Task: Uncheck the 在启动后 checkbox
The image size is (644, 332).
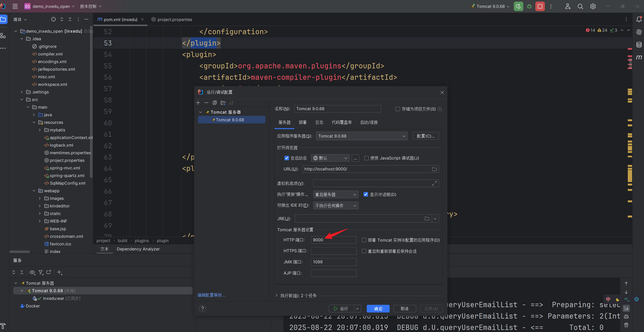Action: tap(287, 158)
